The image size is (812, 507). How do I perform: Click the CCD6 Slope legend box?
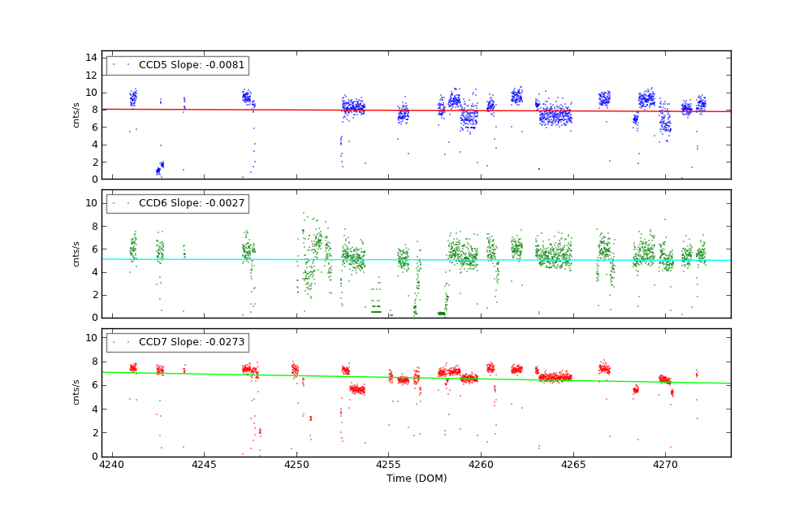177,203
